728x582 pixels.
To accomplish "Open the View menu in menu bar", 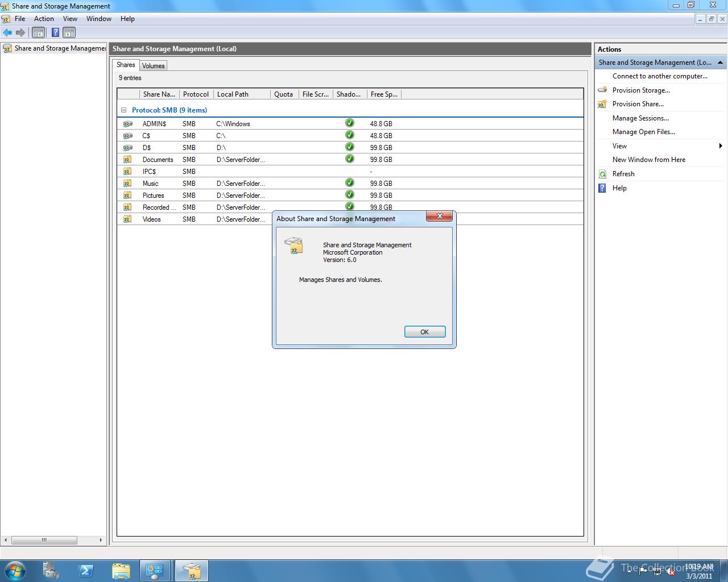I will click(x=70, y=19).
